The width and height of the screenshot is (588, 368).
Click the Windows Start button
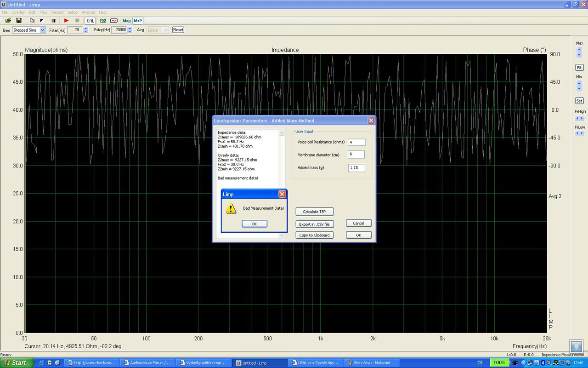[x=17, y=362]
